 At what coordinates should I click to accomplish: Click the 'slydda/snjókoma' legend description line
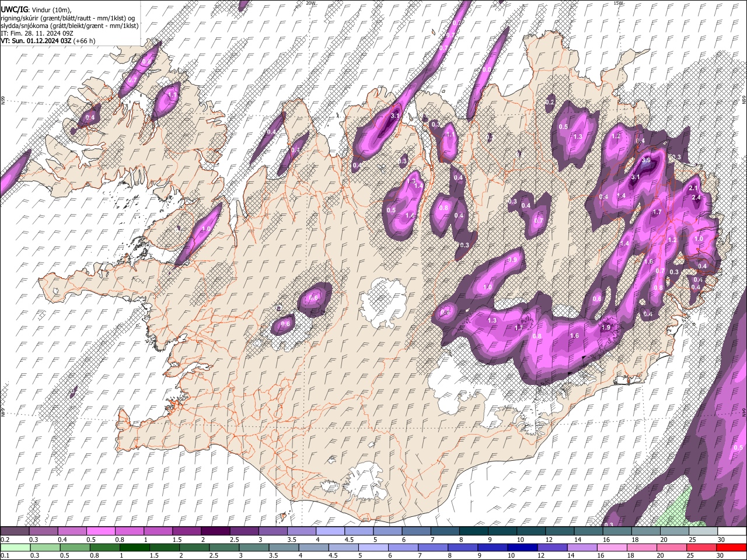(x=69, y=26)
